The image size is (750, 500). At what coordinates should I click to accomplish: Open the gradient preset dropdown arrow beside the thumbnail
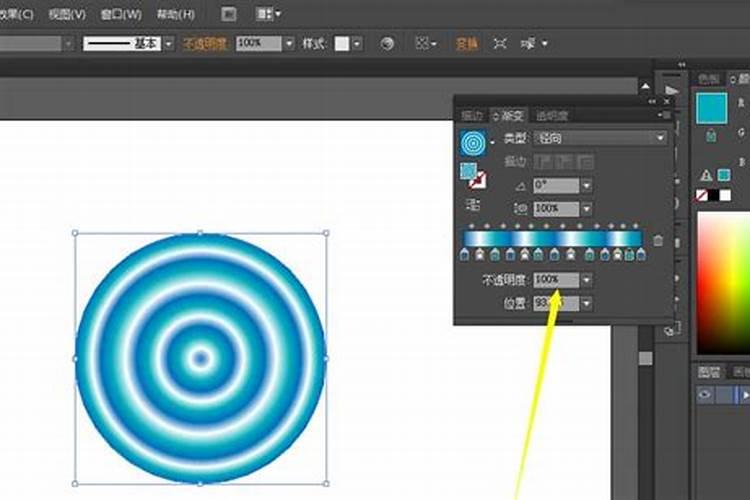(492, 142)
